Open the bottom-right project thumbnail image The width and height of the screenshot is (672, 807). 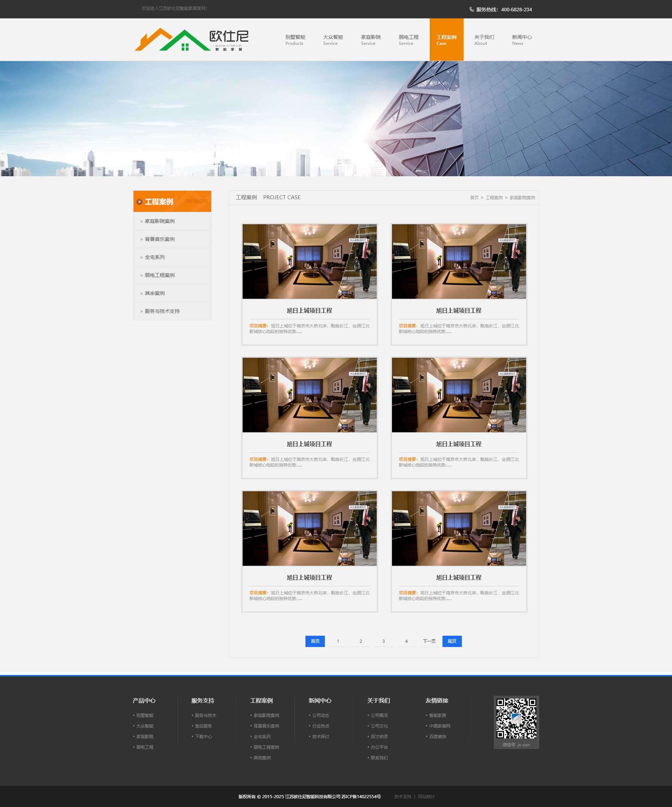point(458,528)
